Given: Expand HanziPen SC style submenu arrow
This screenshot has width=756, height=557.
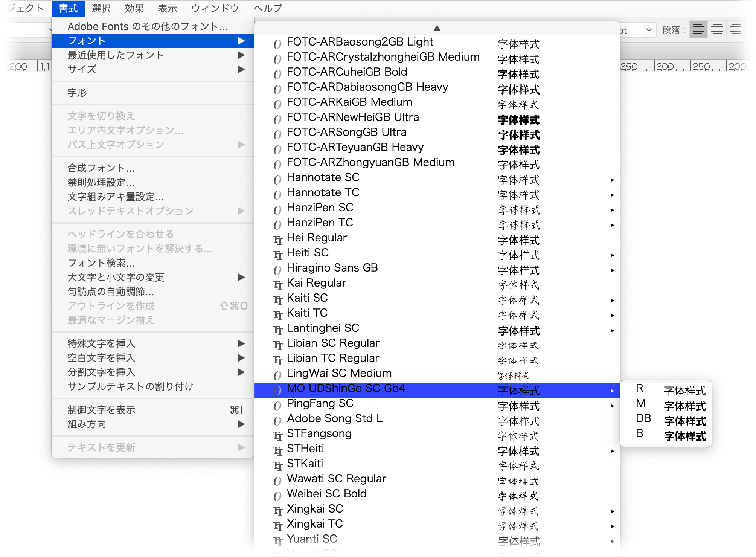Looking at the screenshot, I should pyautogui.click(x=612, y=210).
